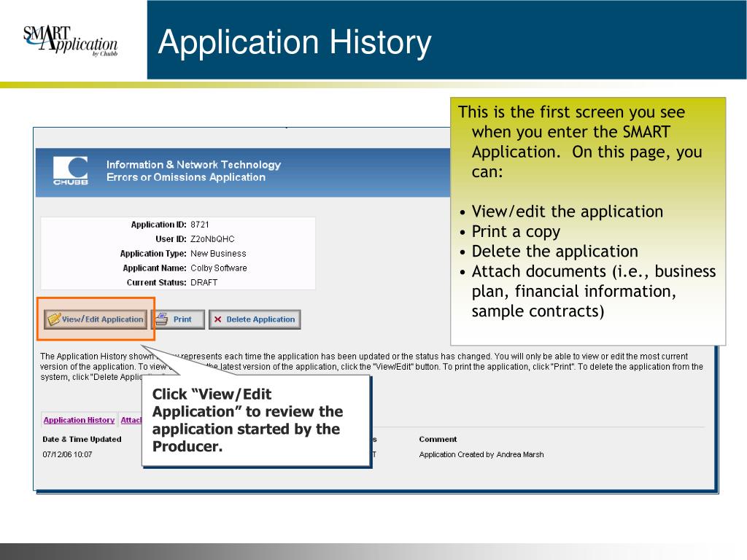Click the Application Type value New Business

[x=218, y=254]
